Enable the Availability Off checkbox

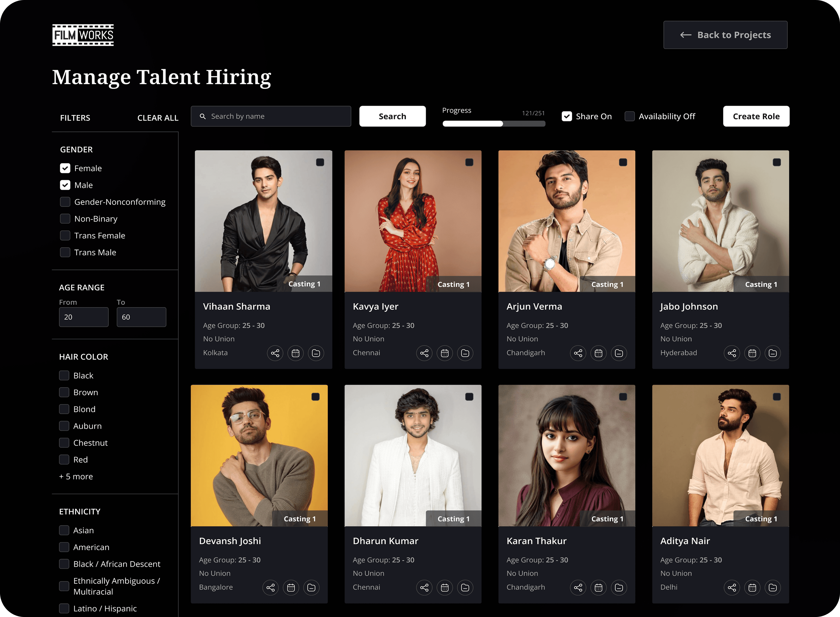(x=629, y=116)
